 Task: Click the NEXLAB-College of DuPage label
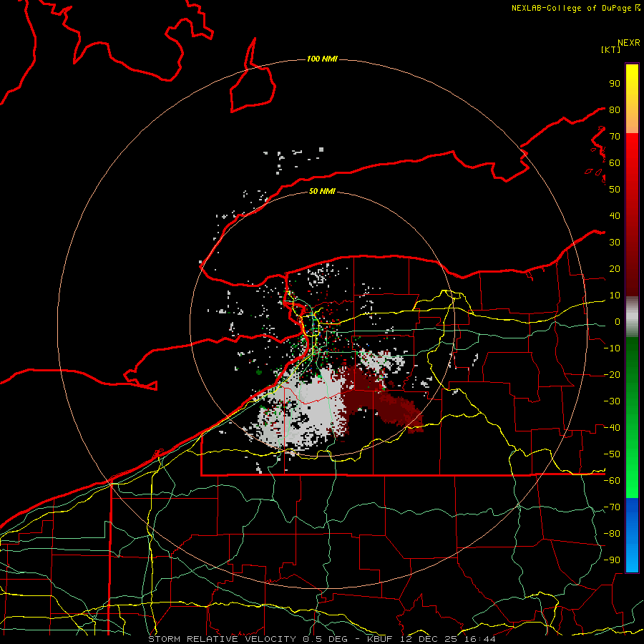tap(575, 8)
